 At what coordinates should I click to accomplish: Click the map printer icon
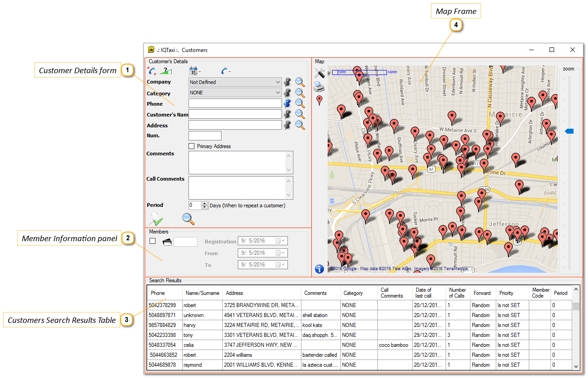tap(319, 86)
